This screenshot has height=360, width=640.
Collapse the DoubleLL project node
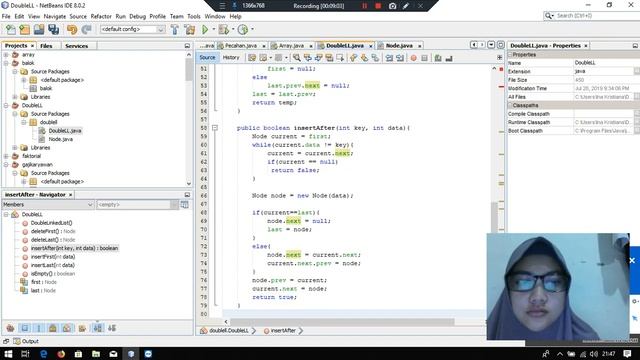(6, 105)
